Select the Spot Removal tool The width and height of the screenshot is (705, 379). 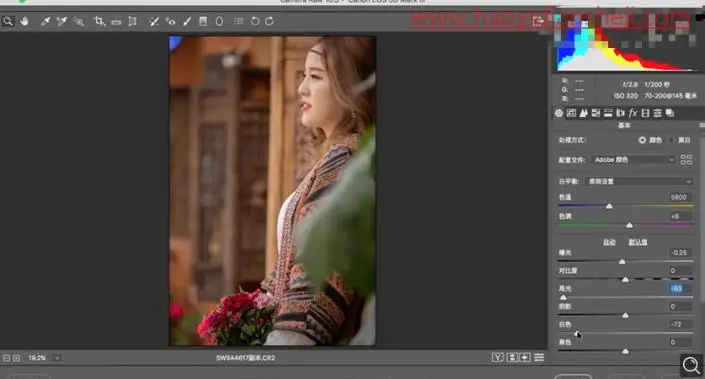tap(154, 21)
